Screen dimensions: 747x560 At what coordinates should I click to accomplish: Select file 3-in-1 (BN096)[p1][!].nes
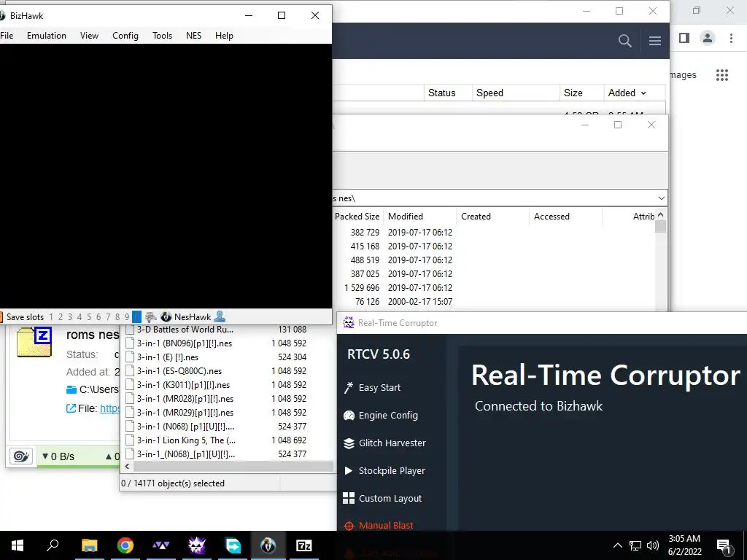(185, 343)
